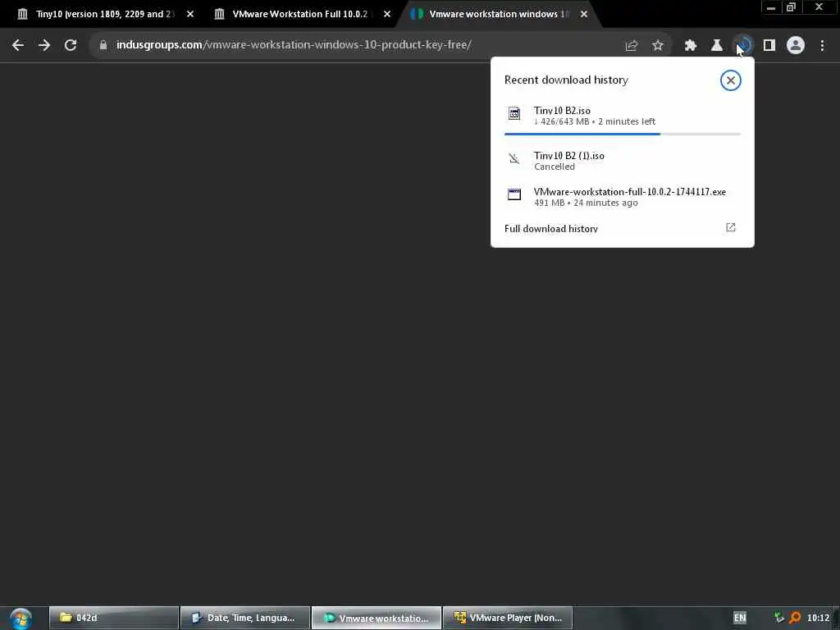
Task: Open Full download history link
Action: coord(550,229)
